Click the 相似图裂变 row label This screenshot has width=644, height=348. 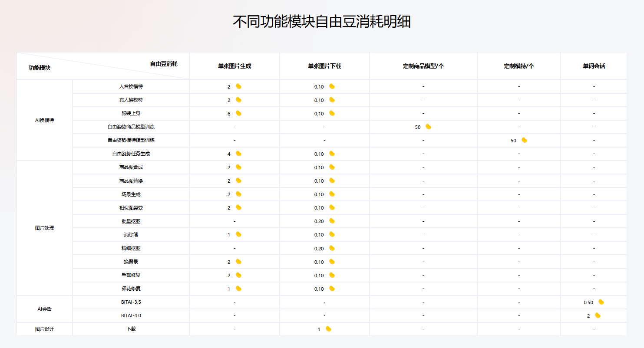click(131, 207)
